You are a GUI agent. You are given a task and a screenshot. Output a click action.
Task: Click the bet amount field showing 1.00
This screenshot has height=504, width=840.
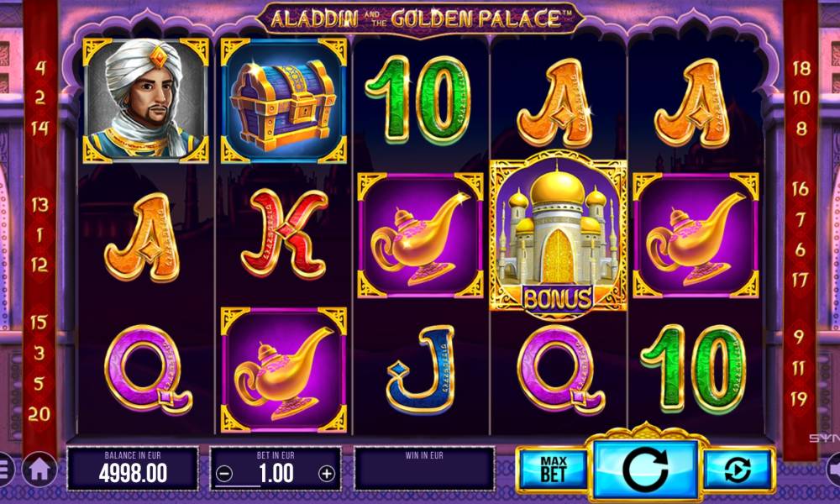click(276, 474)
